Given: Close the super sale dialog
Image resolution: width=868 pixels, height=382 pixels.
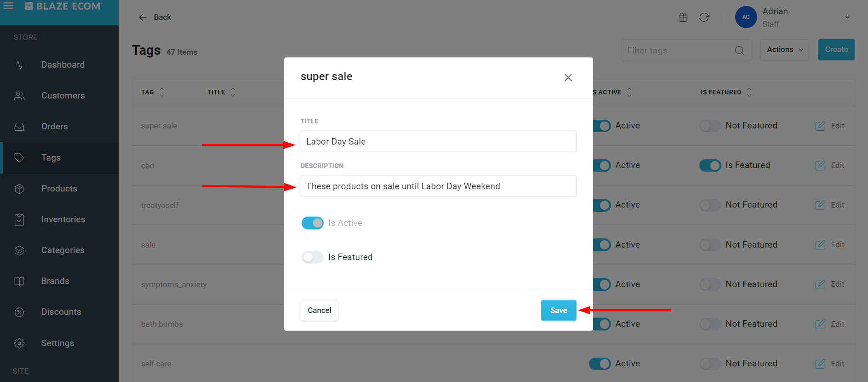Looking at the screenshot, I should coord(568,77).
